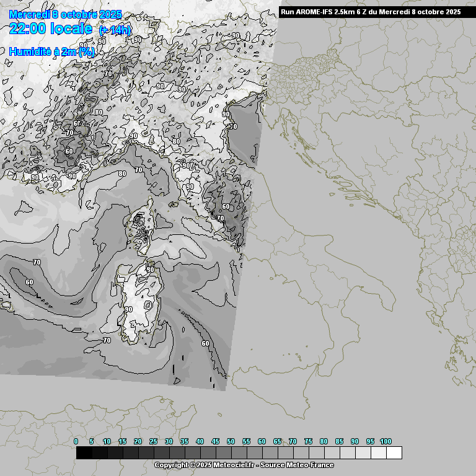
Task: Click the black legend swatch between 0 and 5
Action: point(84,453)
